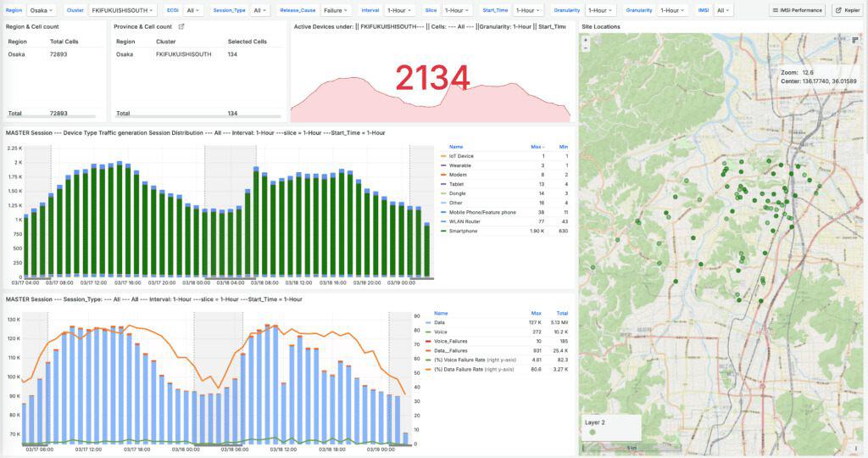Toggle the WLAN Router series in legend

465,221
